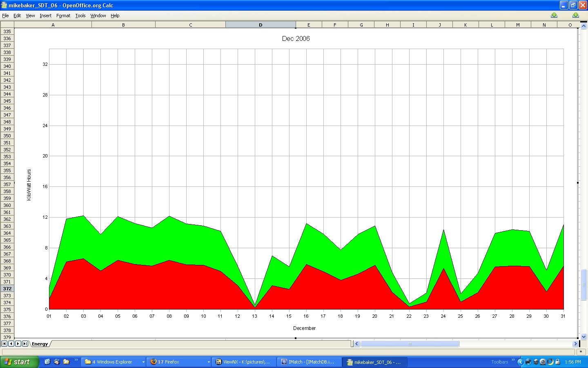Click the scroll down arrow of vertical scrollbar
This screenshot has width=588, height=368.
point(584,337)
